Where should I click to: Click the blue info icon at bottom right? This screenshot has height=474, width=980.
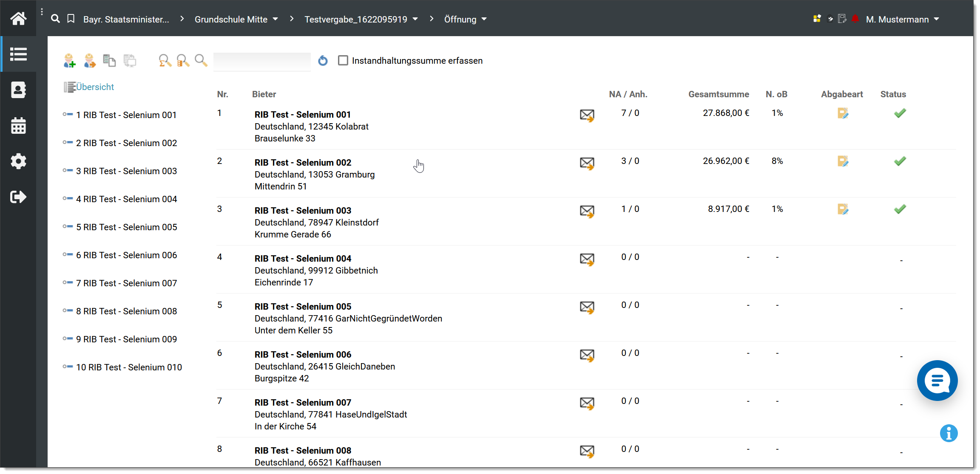coord(949,434)
